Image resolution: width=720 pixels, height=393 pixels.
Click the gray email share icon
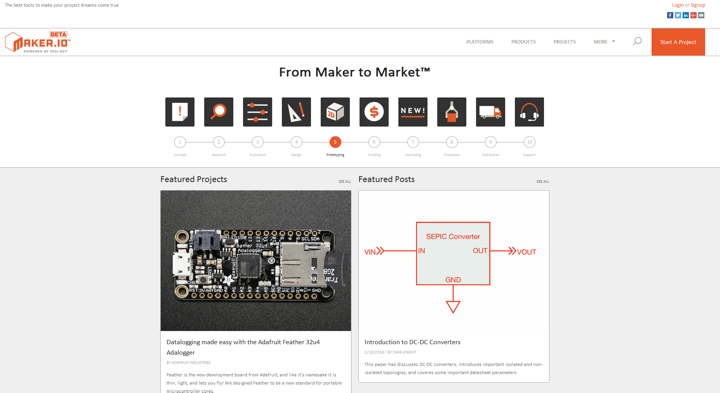[701, 15]
